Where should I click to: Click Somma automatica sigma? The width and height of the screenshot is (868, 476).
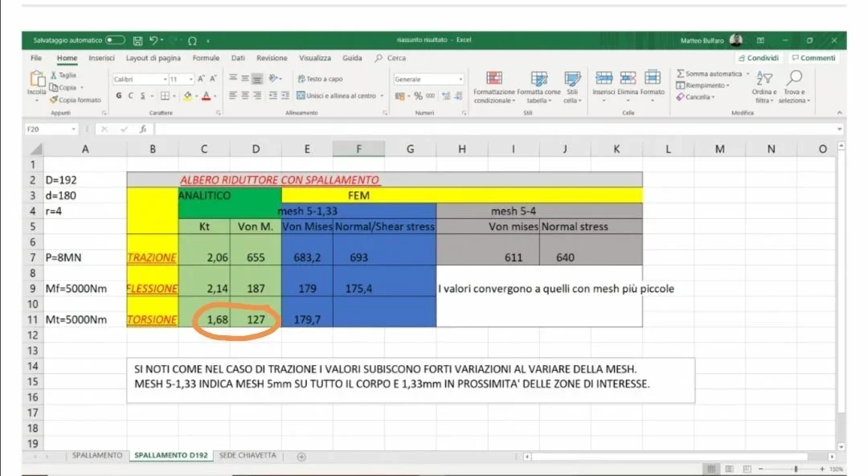(709, 74)
